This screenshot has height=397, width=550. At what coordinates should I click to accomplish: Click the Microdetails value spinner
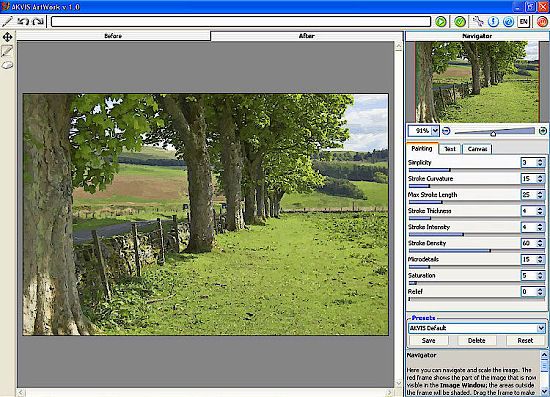540,259
